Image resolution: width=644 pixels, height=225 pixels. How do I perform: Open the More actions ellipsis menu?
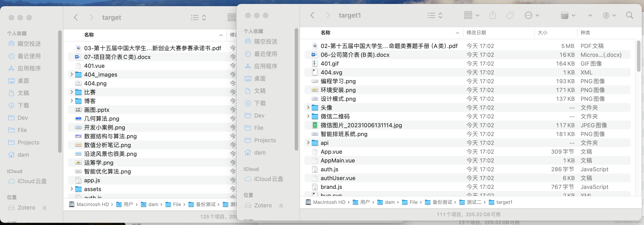531,15
